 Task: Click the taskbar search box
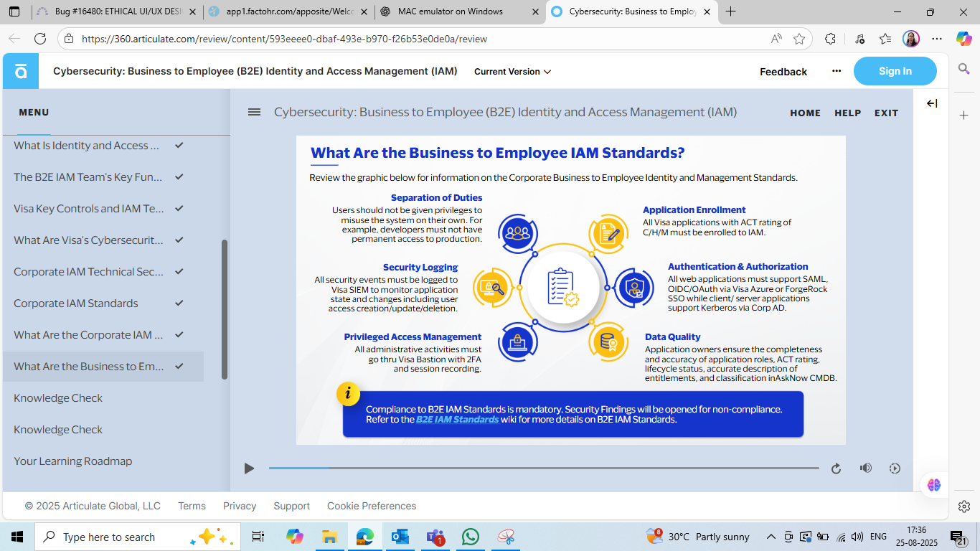coord(136,537)
